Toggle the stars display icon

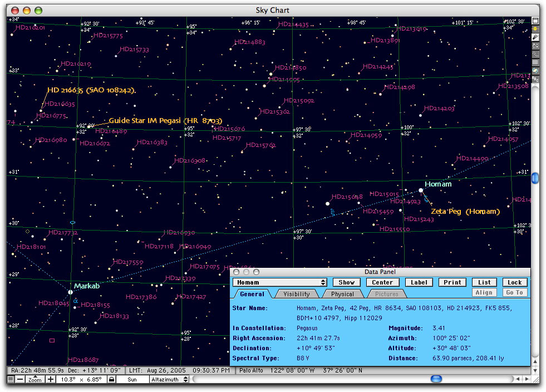(x=535, y=46)
